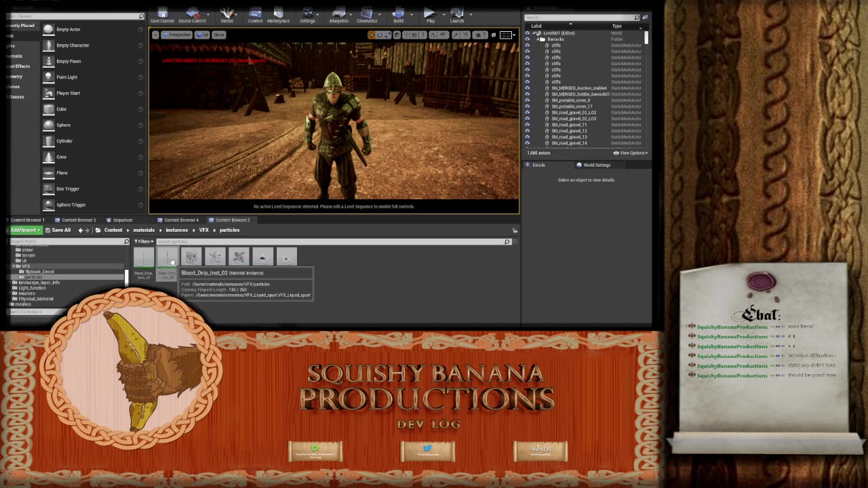Open the Add/Import dropdown button
The image size is (868, 488).
24,230
